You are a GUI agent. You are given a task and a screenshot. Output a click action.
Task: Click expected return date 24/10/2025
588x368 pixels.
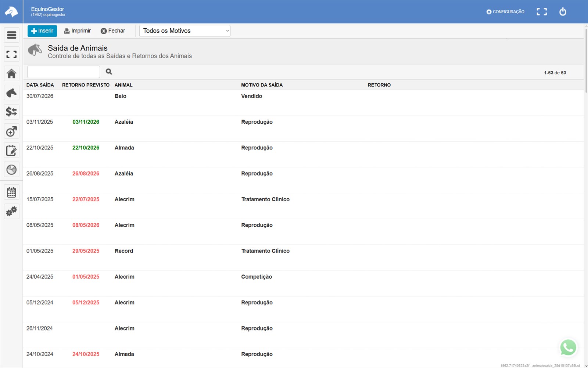(86, 354)
